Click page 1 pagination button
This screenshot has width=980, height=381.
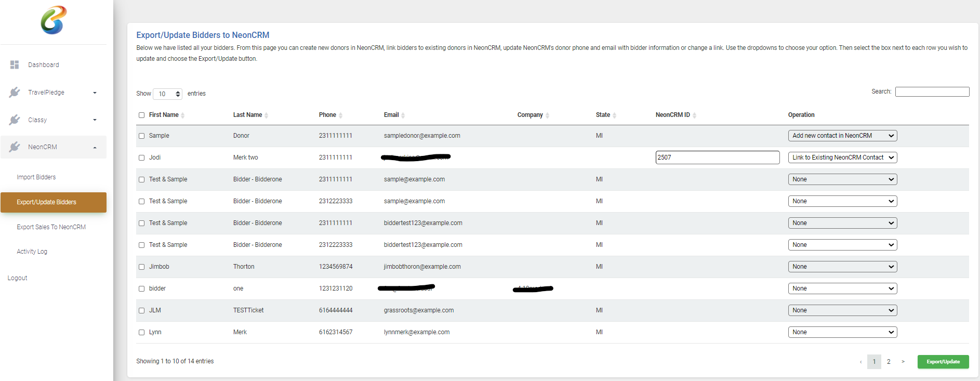[x=874, y=362]
